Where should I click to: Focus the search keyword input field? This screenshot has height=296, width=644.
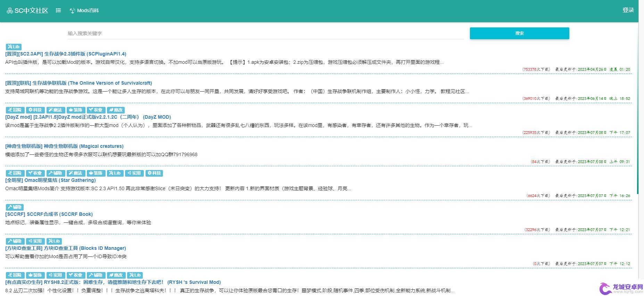266,33
